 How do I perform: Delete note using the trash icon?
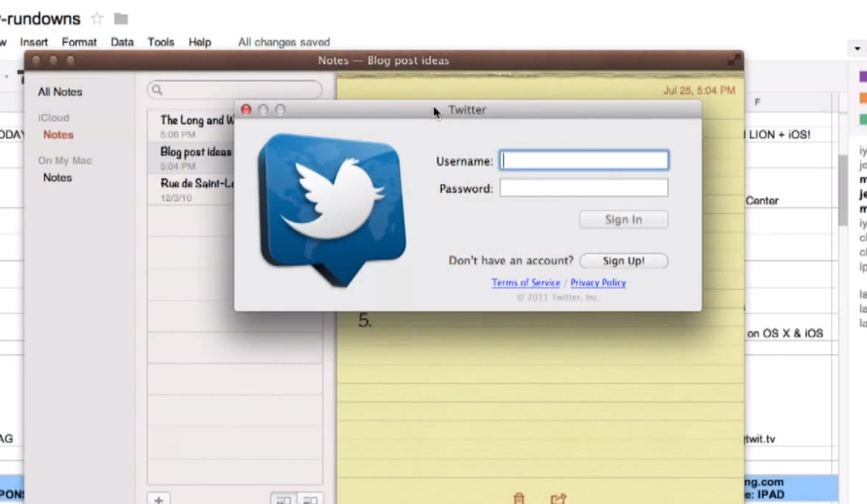(519, 498)
